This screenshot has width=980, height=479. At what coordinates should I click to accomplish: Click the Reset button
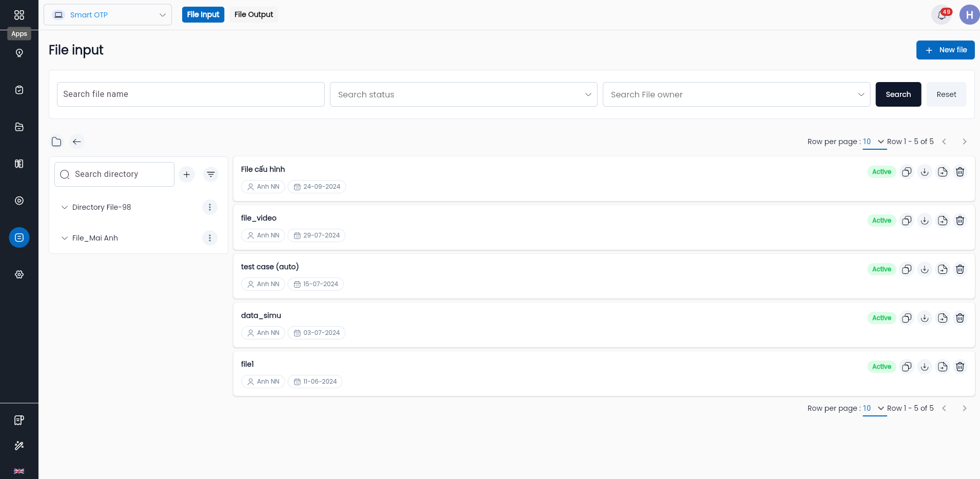pos(947,94)
